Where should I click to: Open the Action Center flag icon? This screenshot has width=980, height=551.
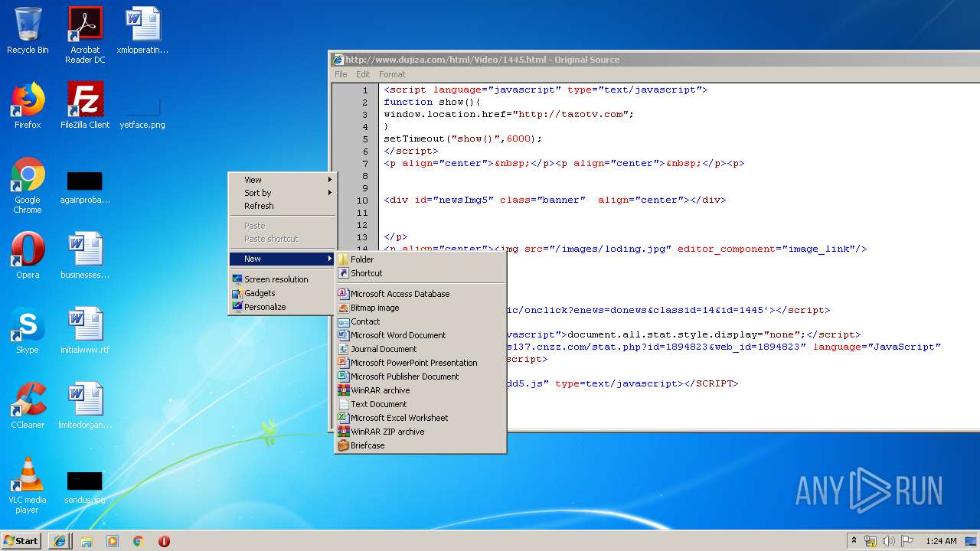point(907,541)
